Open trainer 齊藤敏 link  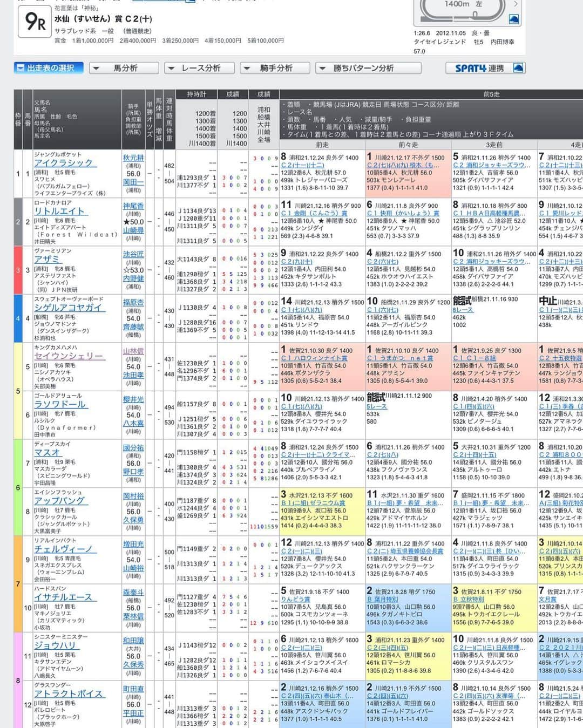[x=133, y=327]
